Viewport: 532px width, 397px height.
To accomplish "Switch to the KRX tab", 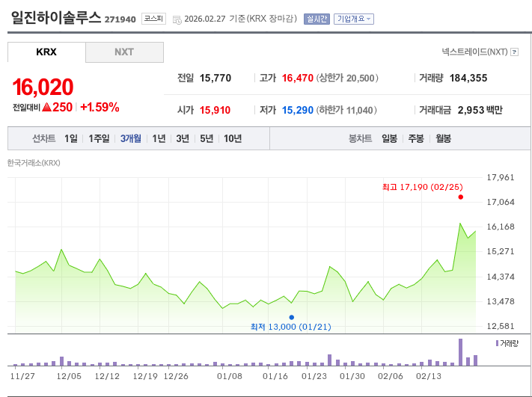I will [46, 52].
